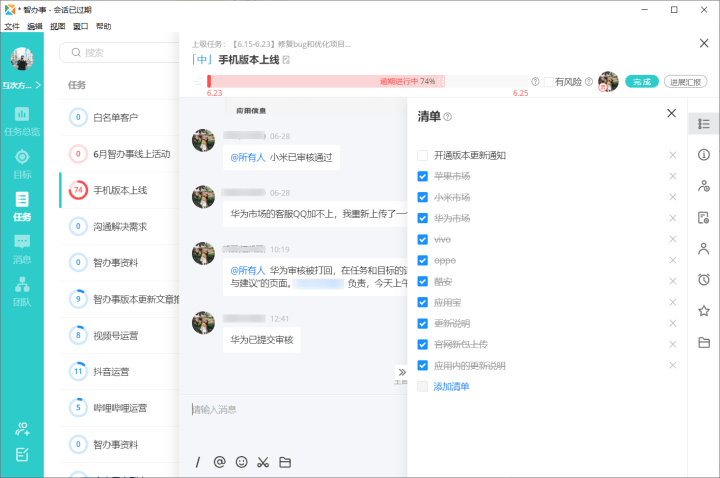Viewport: 720px width, 478px height.
Task: Open the 文件 menu
Action: pyautogui.click(x=12, y=27)
